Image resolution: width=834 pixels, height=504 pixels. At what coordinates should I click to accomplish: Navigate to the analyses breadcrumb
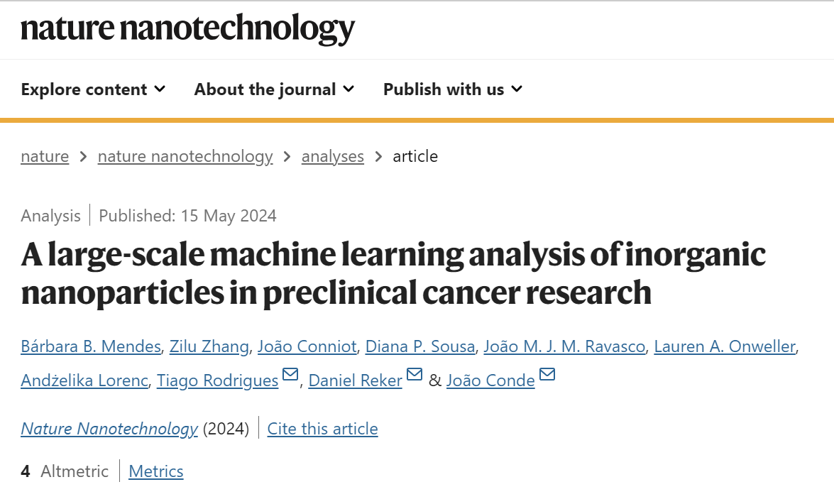[x=332, y=156]
